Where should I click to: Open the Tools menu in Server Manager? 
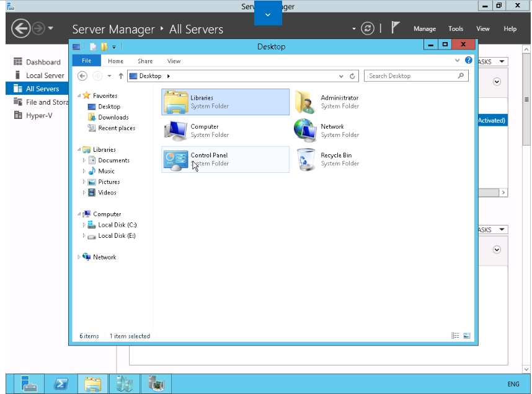[456, 29]
